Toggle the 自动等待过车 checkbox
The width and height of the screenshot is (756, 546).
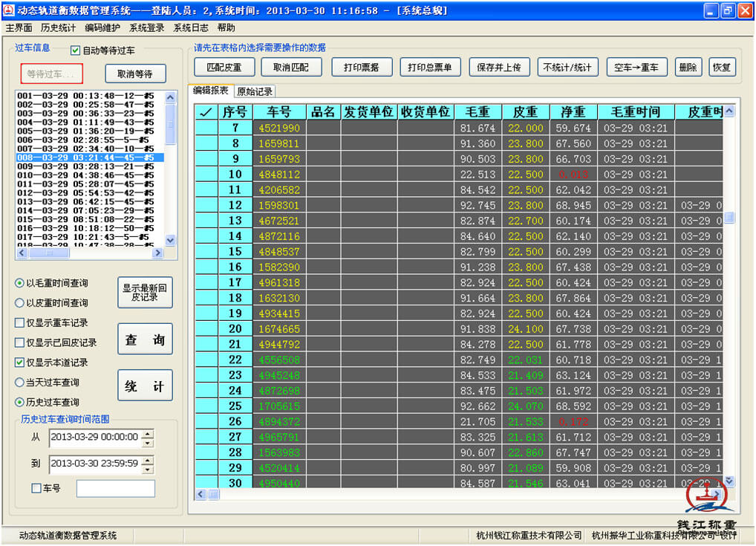click(x=75, y=51)
